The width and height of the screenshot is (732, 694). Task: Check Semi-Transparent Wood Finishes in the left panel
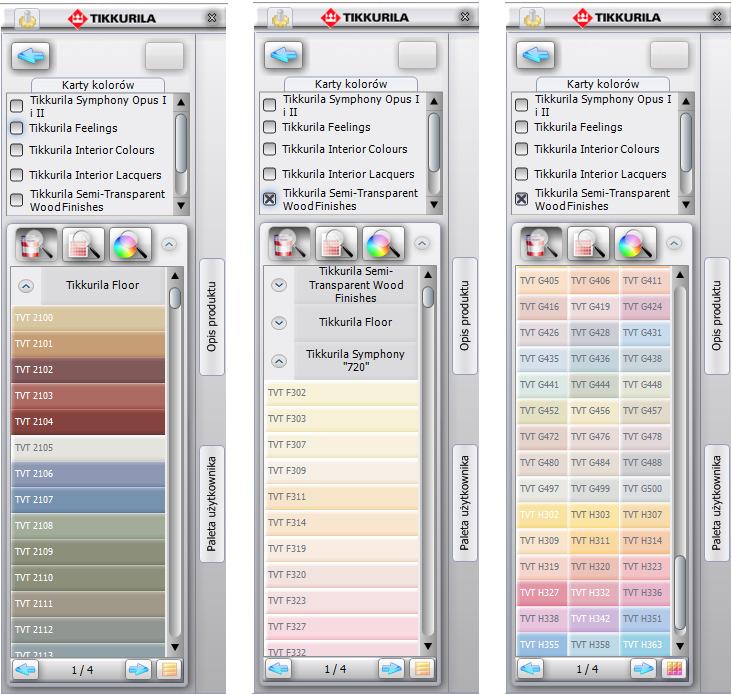[x=17, y=200]
